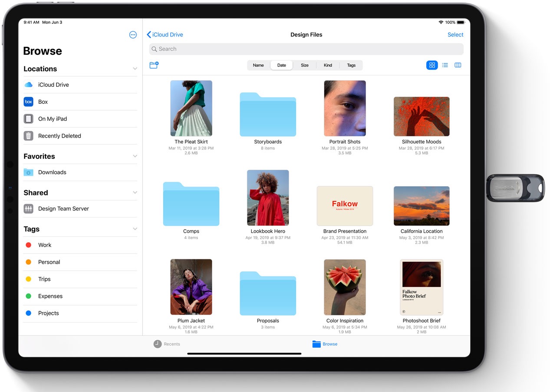Click the magnifier icon in search bar
Viewport: 550px width, 392px height.
click(154, 49)
